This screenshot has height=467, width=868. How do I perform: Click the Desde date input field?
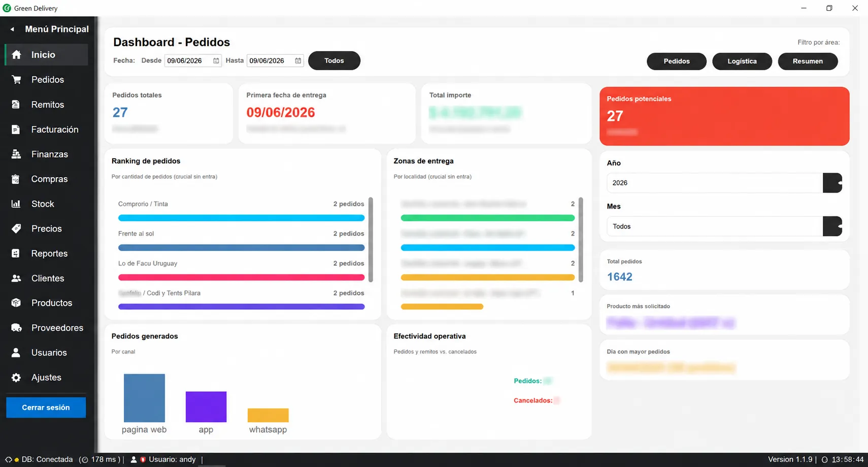(x=193, y=61)
